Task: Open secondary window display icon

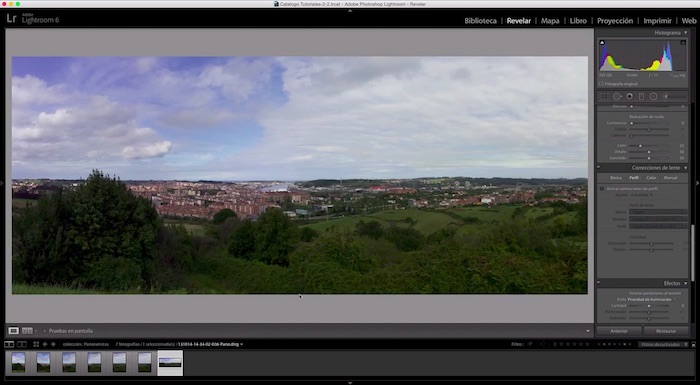Action: [21, 344]
